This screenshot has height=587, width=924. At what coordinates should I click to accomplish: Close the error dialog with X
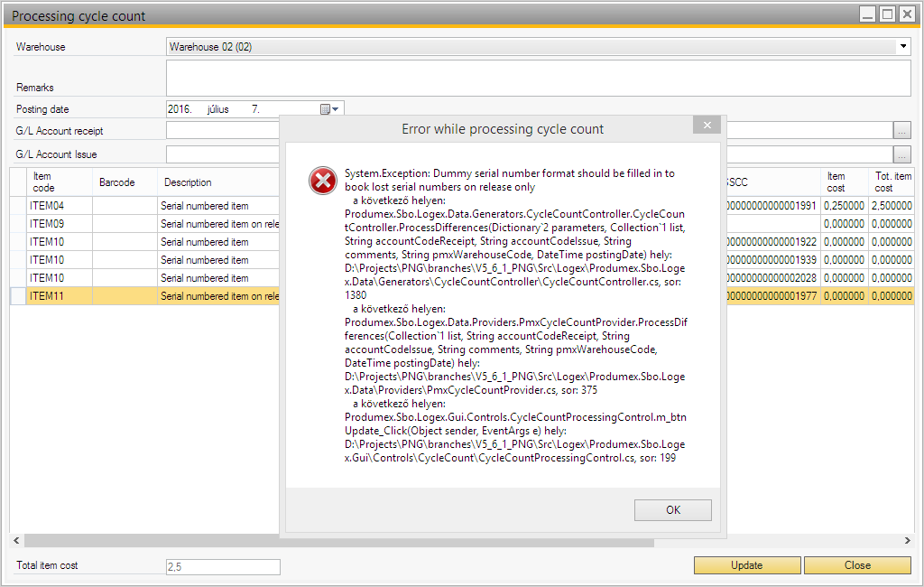click(x=707, y=126)
